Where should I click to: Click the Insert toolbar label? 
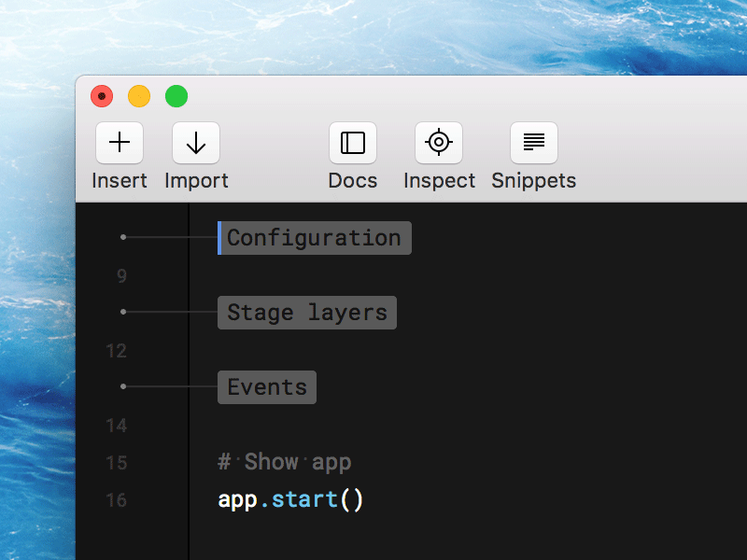(120, 180)
